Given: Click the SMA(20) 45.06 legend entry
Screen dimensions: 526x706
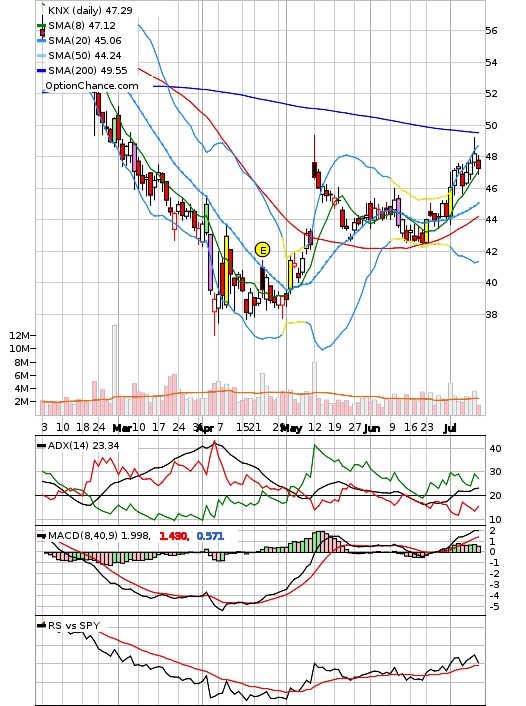Looking at the screenshot, I should pyautogui.click(x=85, y=41).
